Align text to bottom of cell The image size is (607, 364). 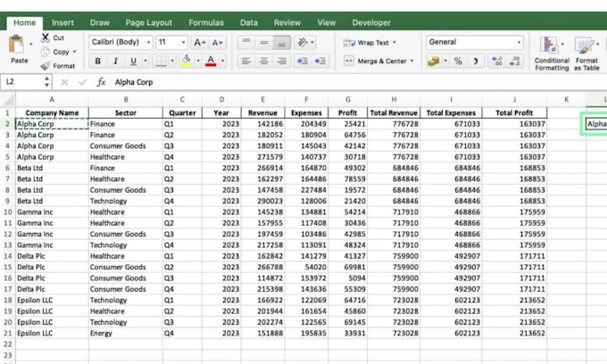coord(281,43)
